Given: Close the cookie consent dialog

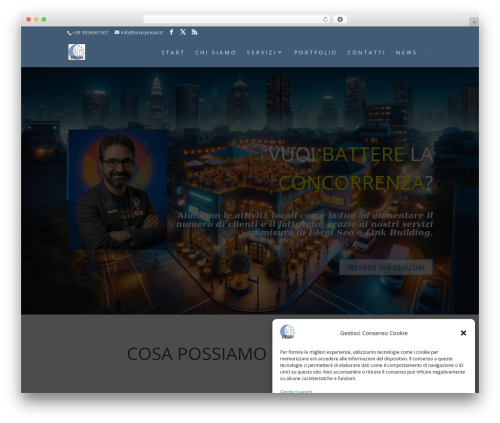Looking at the screenshot, I should pos(463,333).
